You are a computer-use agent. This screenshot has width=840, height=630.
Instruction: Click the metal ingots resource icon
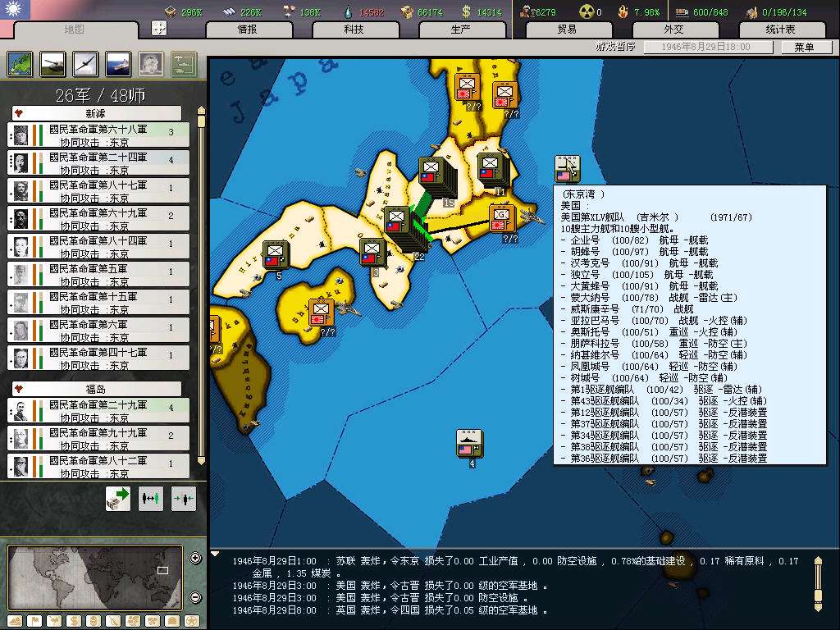(229, 11)
